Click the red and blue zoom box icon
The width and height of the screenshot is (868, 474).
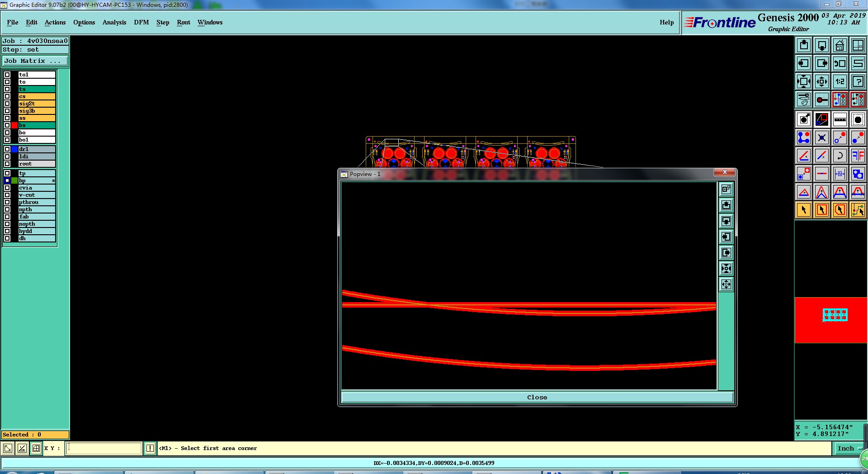[822, 119]
